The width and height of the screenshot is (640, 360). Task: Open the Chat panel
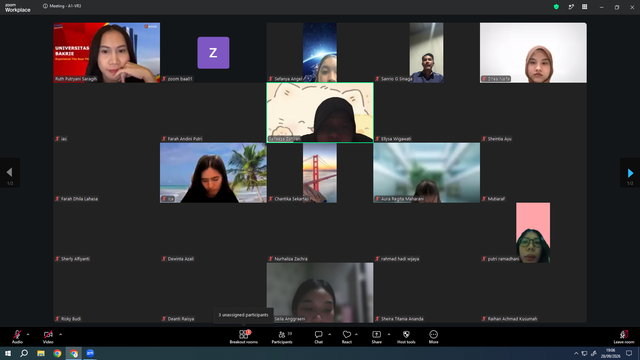(x=318, y=336)
